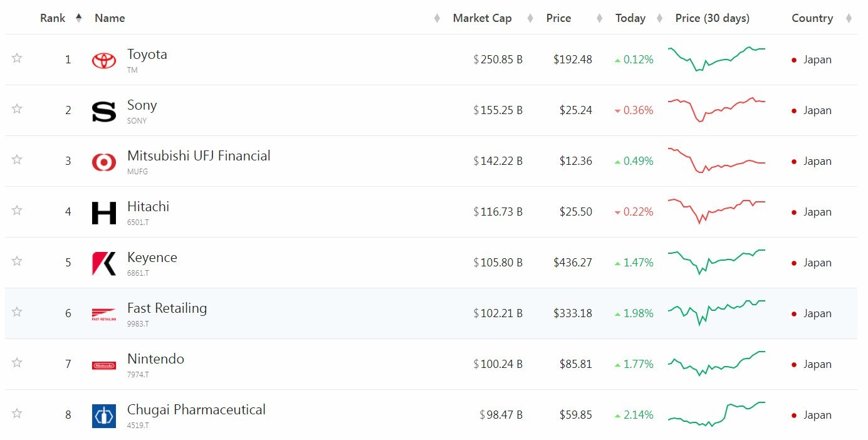Sort by the Today column header
The height and width of the screenshot is (440, 868).
point(630,18)
